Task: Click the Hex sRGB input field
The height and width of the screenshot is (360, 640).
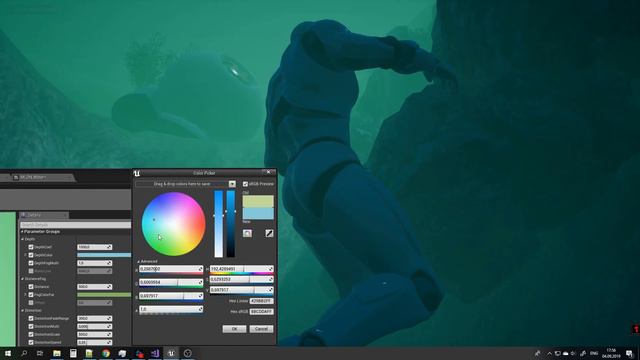Action: 261,312
